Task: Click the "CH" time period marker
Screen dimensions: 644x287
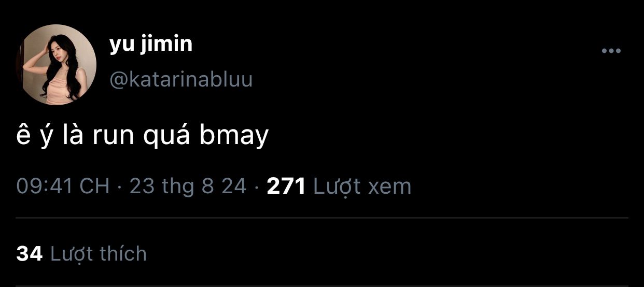Action: coord(94,186)
